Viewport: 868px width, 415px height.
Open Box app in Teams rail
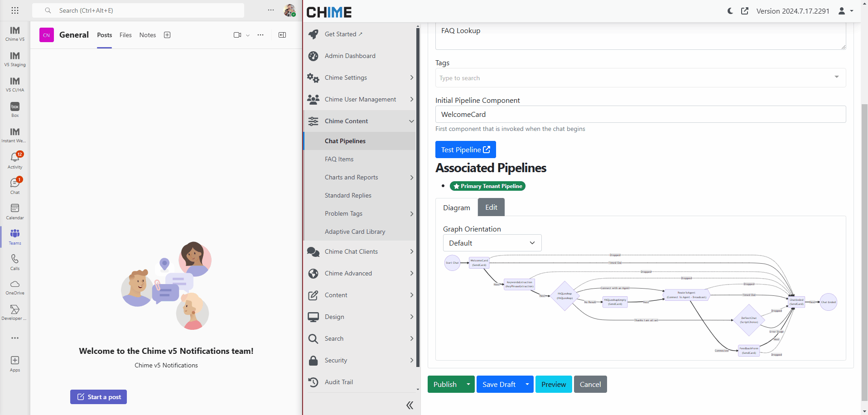pos(15,110)
